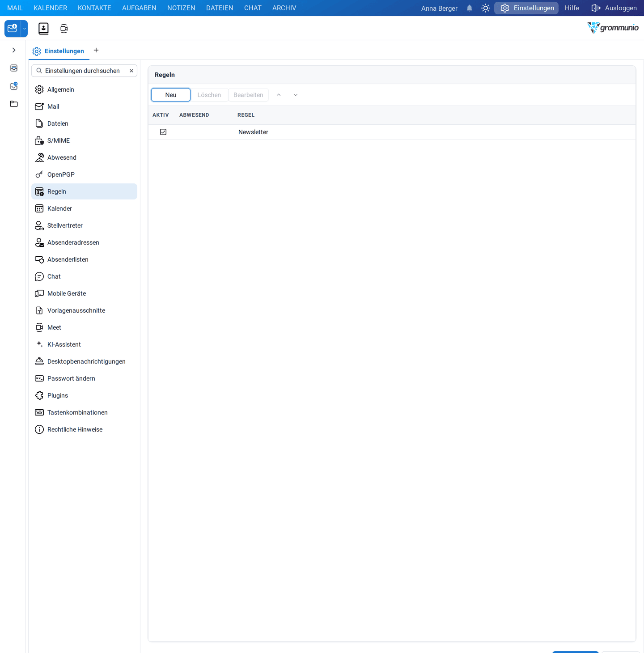This screenshot has width=644, height=653.
Task: Click the Hilfe link
Action: click(572, 8)
